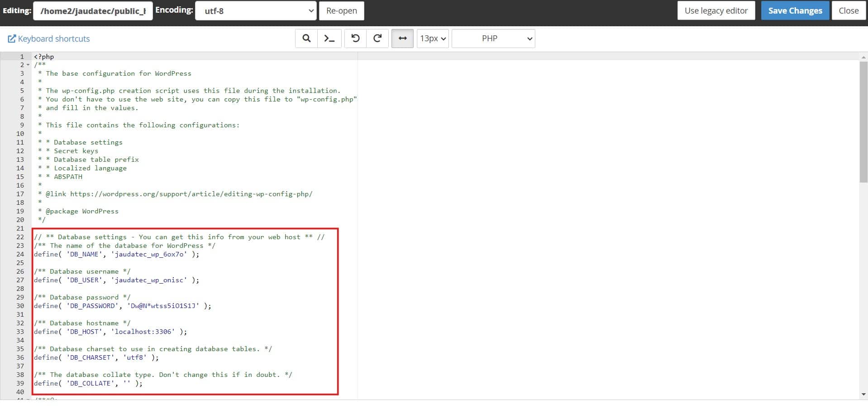Image resolution: width=868 pixels, height=410 pixels.
Task: Click line number 21 in the gutter
Action: pos(20,228)
